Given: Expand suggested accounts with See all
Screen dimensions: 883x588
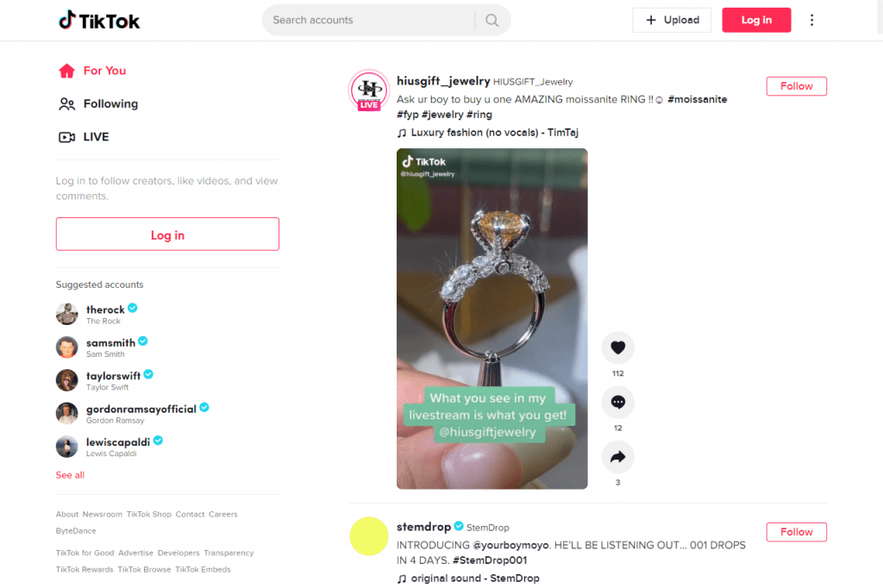Looking at the screenshot, I should (70, 474).
